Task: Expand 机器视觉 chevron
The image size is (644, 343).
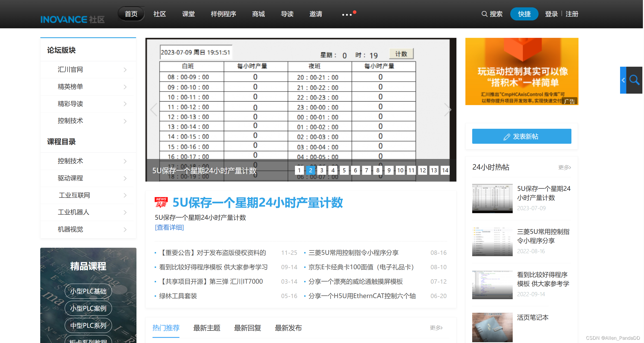Action: [x=125, y=229]
